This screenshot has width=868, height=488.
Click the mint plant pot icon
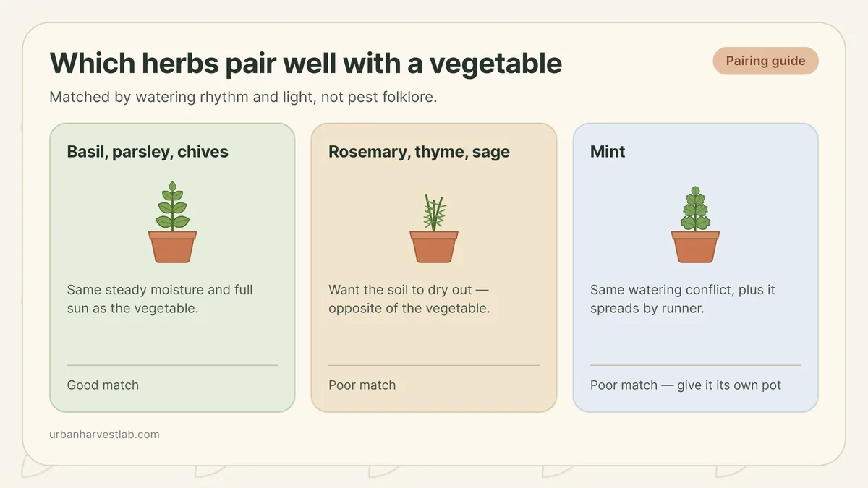click(695, 224)
